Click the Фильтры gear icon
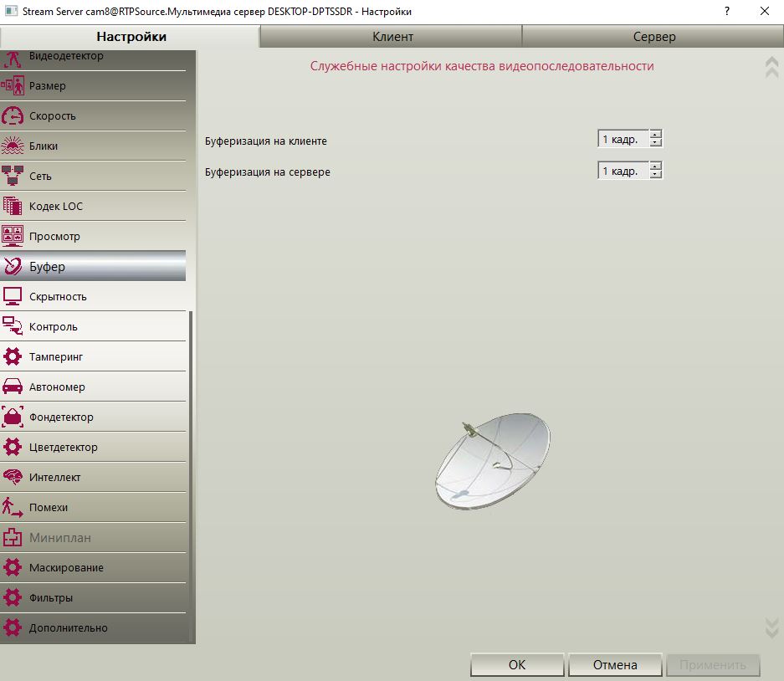Screen dimensions: 784x681 point(13,597)
